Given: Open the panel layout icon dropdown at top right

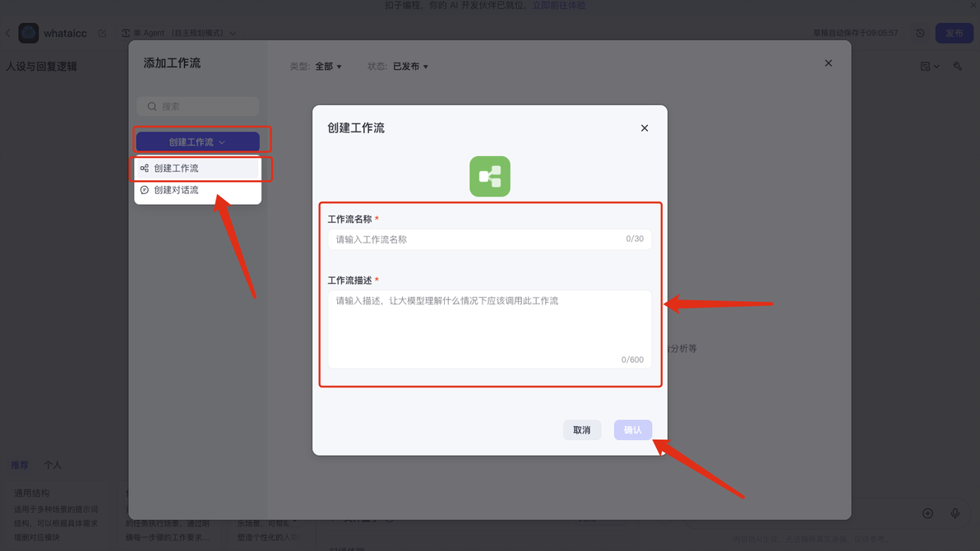Looking at the screenshot, I should pyautogui.click(x=929, y=67).
